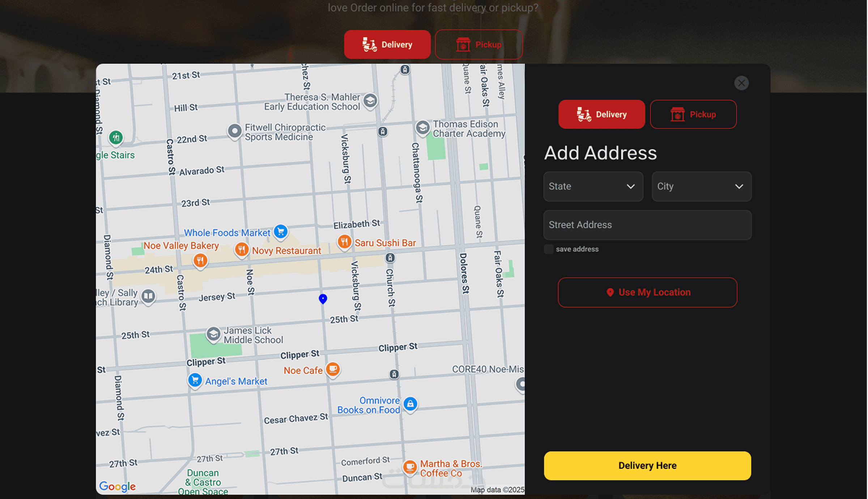
Task: Click Fitwell Chiropractic map marker
Action: coord(235,131)
